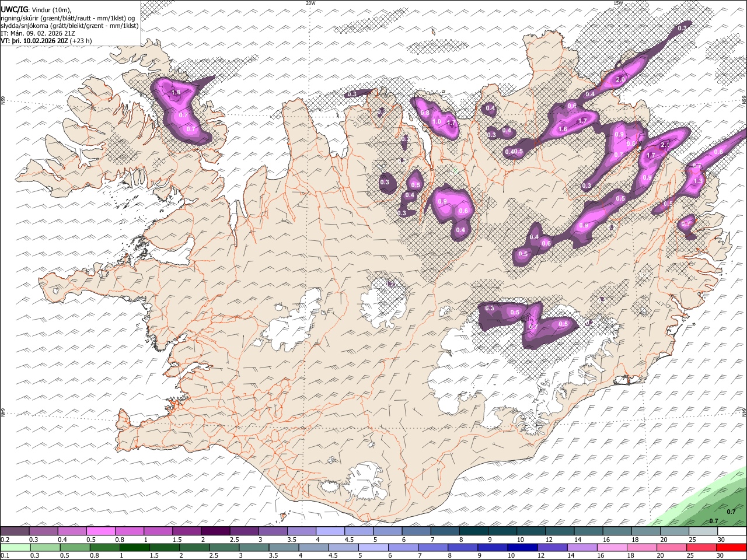This screenshot has height=560, width=747.
Task: Select bottom legend swatch between 25 and 30
Action: pyautogui.click(x=702, y=547)
